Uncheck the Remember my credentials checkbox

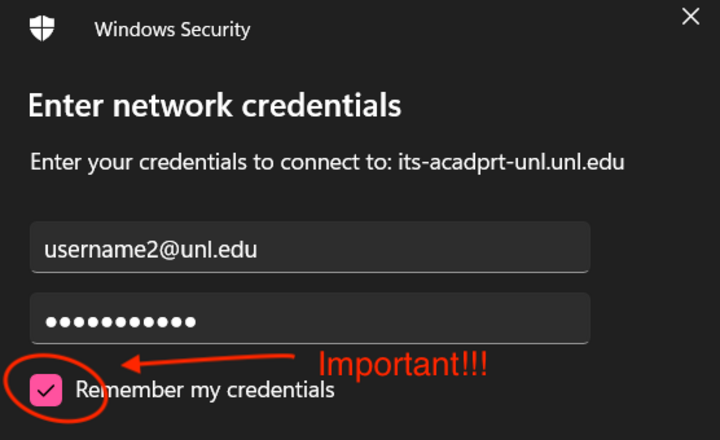click(46, 389)
